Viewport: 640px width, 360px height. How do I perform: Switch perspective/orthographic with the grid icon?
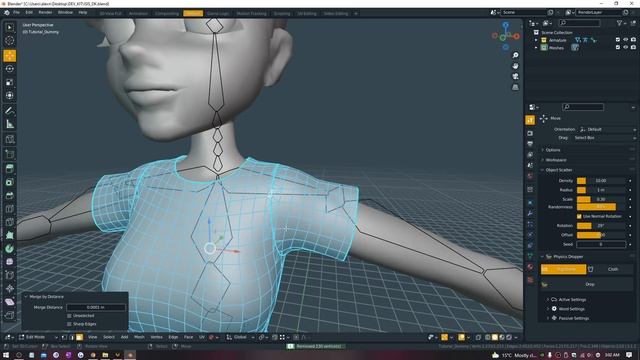[515, 87]
